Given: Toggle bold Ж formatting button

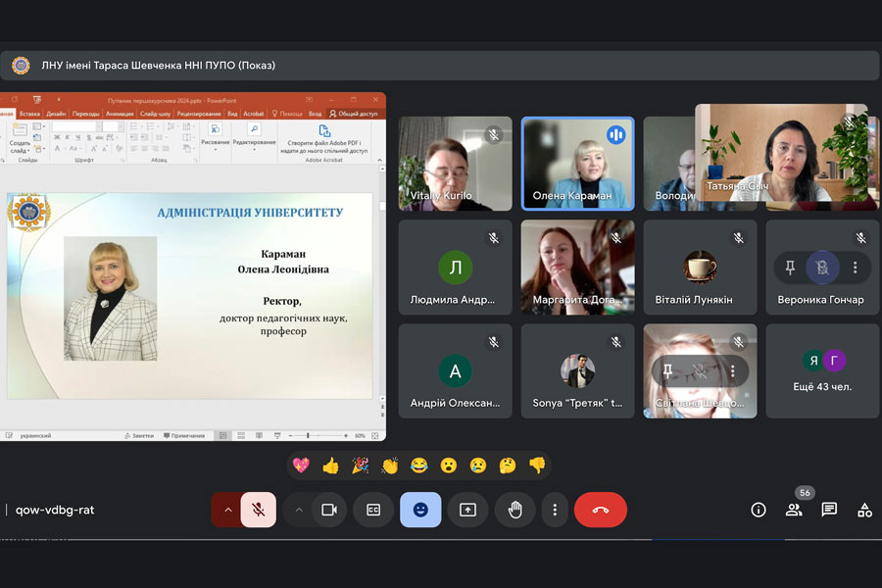Looking at the screenshot, I should (x=57, y=137).
